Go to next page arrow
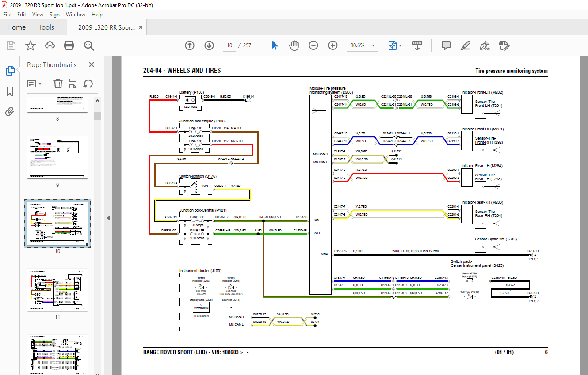The image size is (588, 375). tap(209, 45)
